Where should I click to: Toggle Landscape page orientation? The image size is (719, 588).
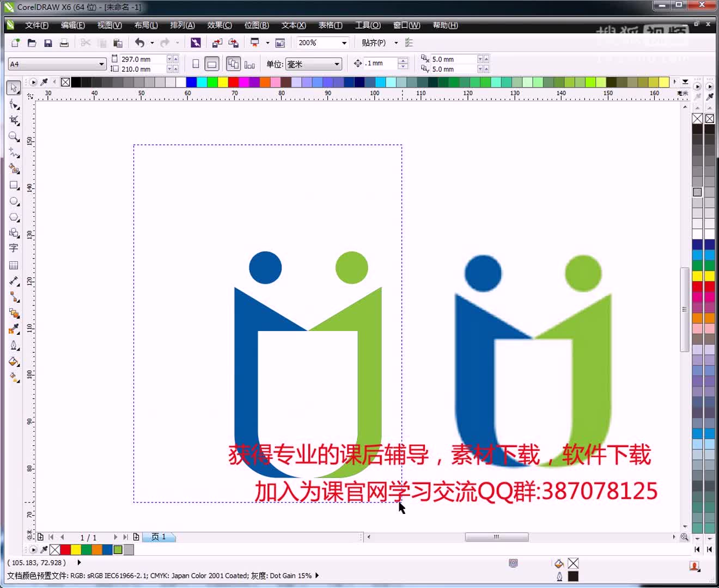(x=212, y=64)
